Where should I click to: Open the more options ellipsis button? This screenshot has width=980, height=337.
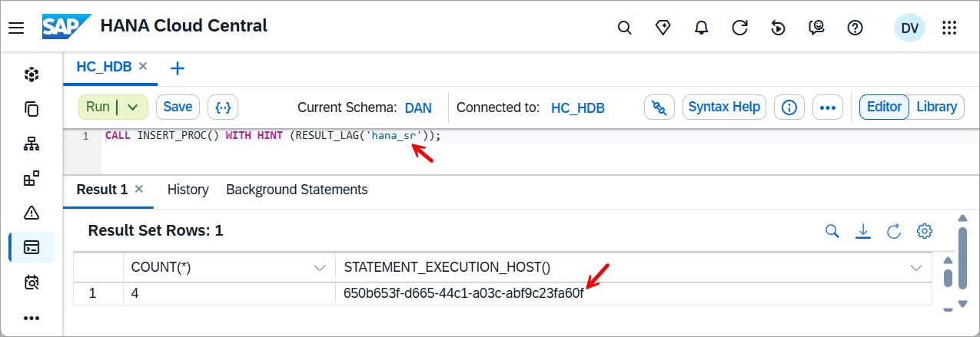point(827,107)
